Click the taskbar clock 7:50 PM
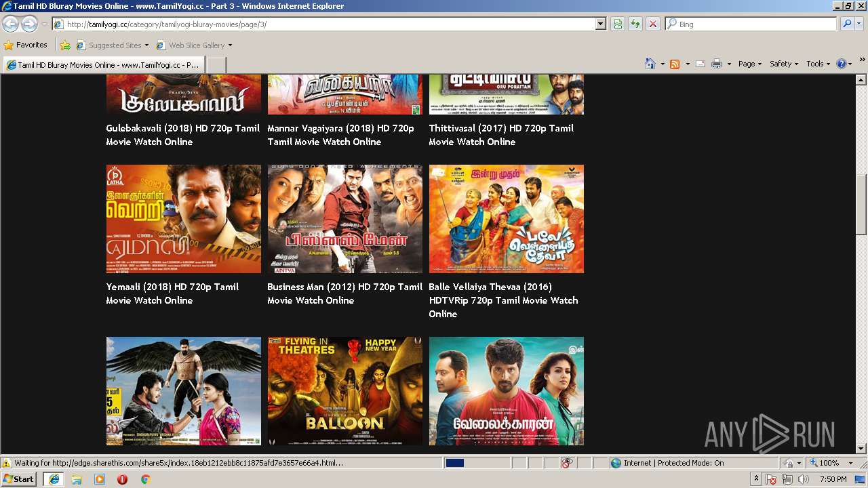Image resolution: width=868 pixels, height=488 pixels. pyautogui.click(x=833, y=479)
